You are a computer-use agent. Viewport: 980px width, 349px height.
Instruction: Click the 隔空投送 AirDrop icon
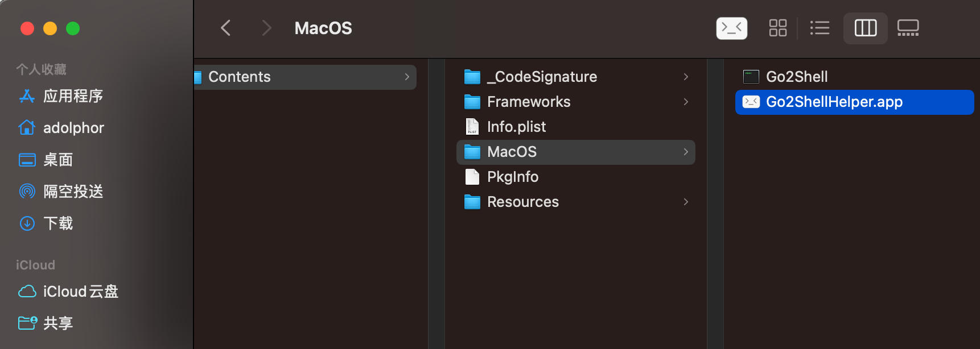(x=27, y=192)
